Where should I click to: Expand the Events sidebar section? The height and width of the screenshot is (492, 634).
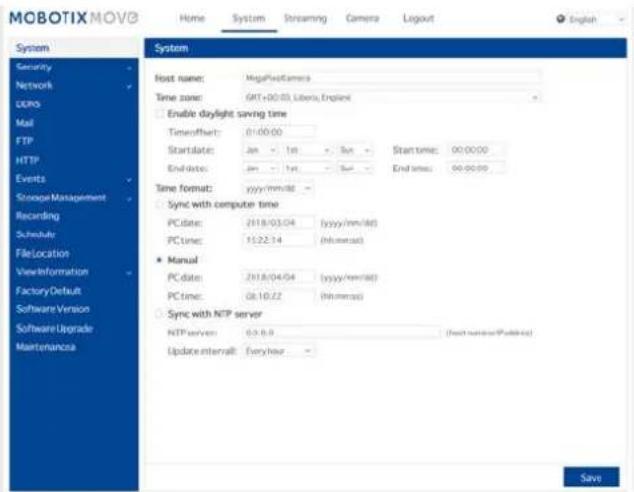click(x=74, y=179)
